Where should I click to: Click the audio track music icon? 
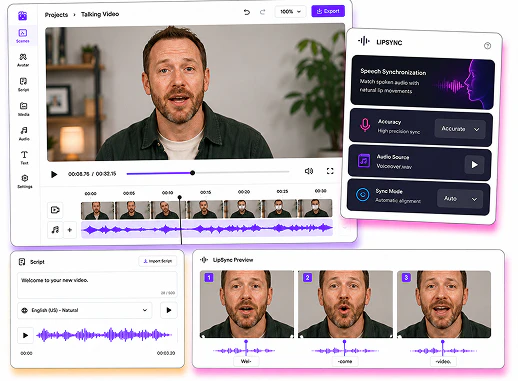tap(55, 230)
